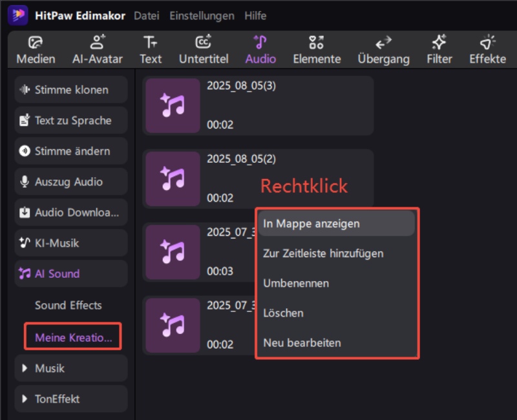This screenshot has width=517, height=420.
Task: Click the Audio Download arrow icon
Action: point(25,212)
